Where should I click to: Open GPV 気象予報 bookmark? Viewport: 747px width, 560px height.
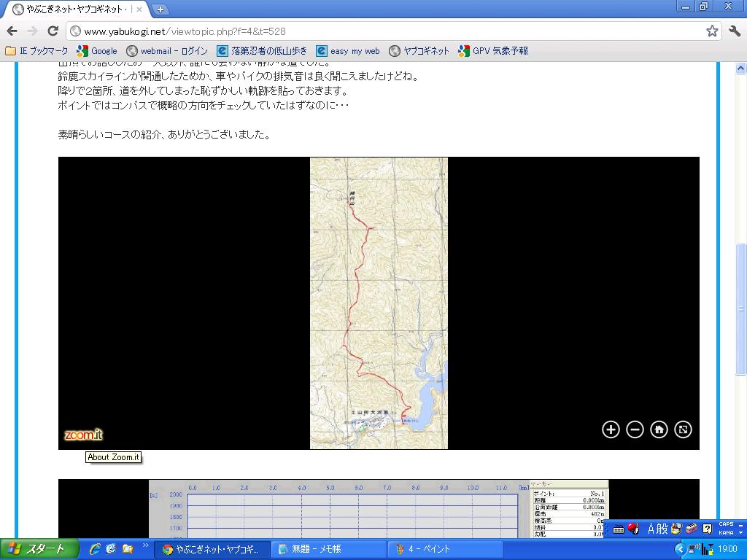click(x=492, y=51)
